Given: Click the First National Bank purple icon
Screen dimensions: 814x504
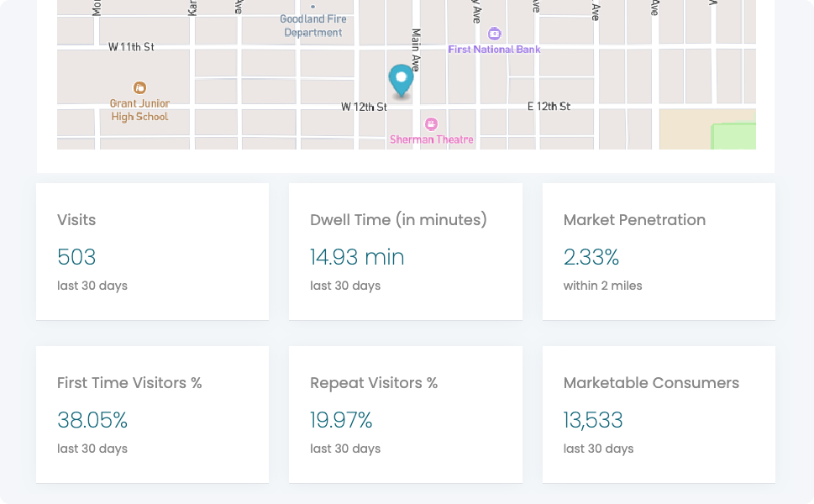Looking at the screenshot, I should click(x=494, y=34).
